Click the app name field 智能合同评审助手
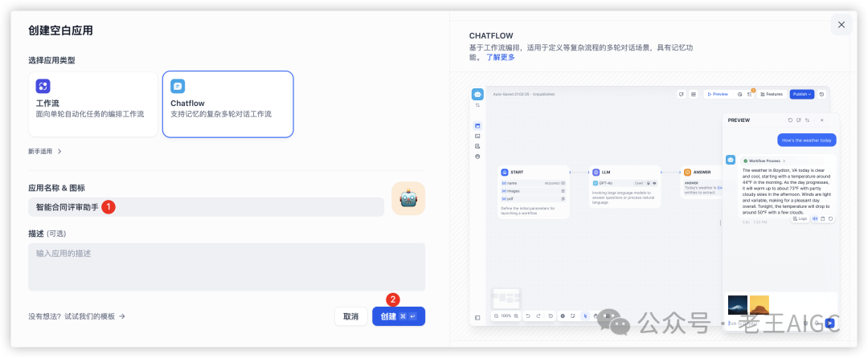The width and height of the screenshot is (868, 358). pyautogui.click(x=206, y=207)
